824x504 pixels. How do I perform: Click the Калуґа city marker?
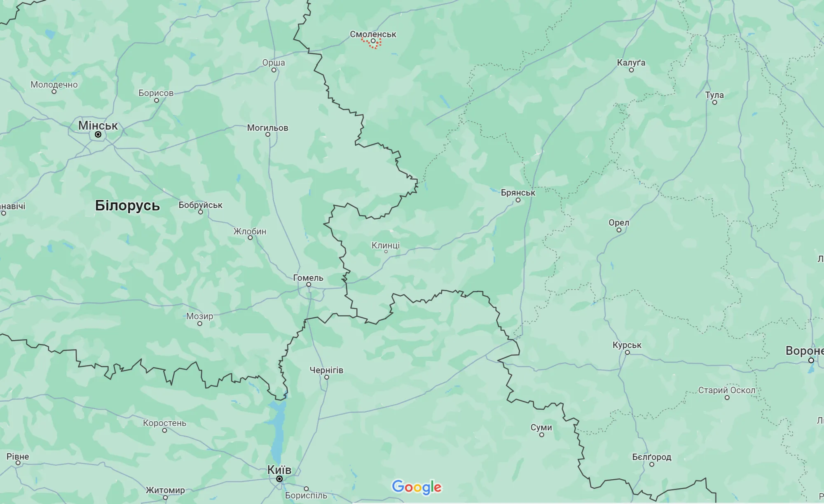[x=631, y=70]
